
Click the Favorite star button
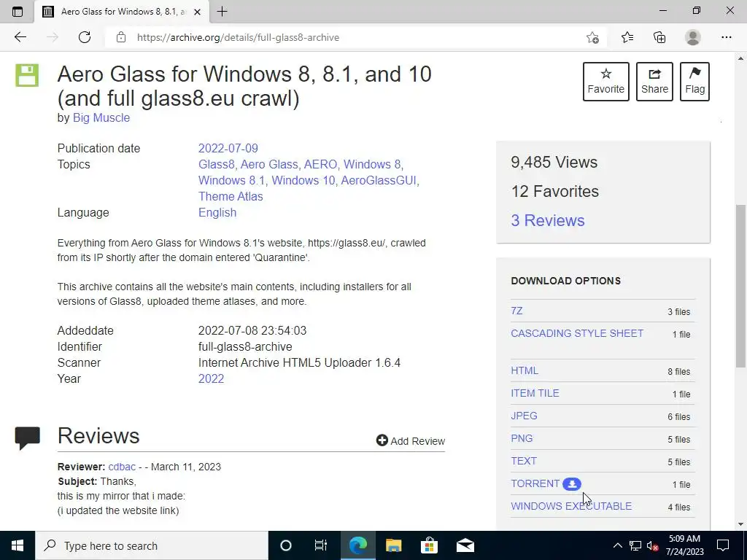coord(606,82)
